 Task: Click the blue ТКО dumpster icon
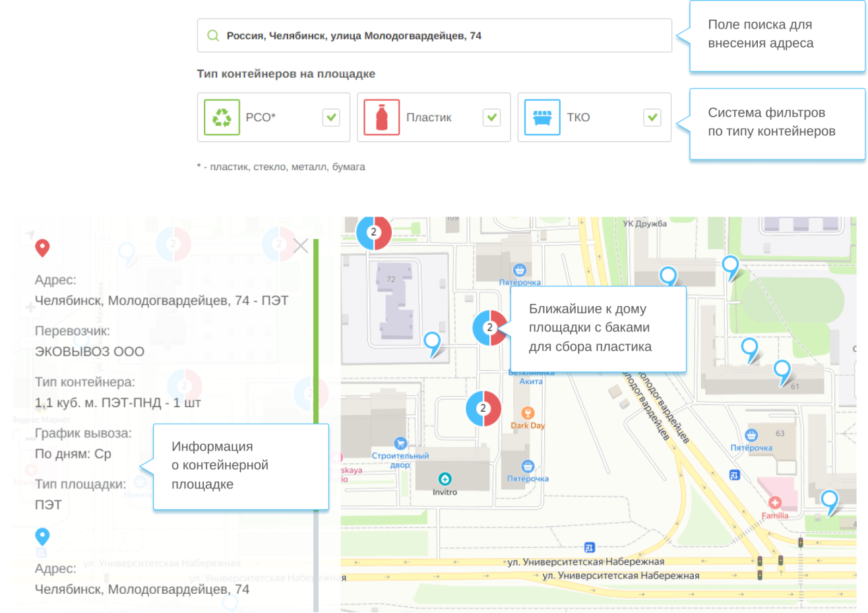coord(542,117)
